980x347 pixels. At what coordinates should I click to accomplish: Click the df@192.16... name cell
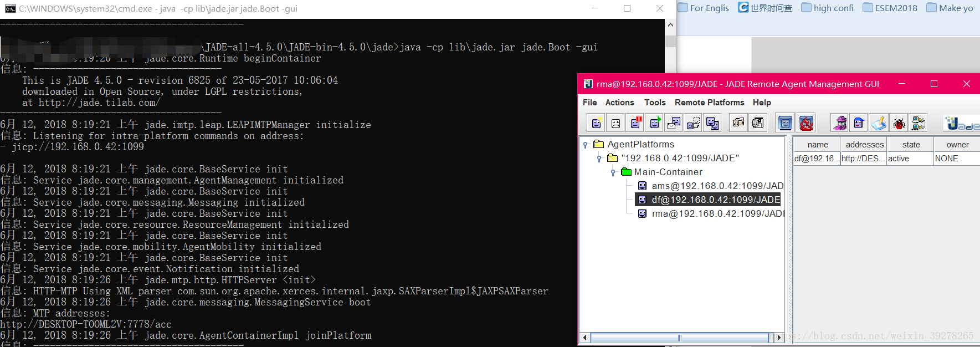click(x=817, y=159)
